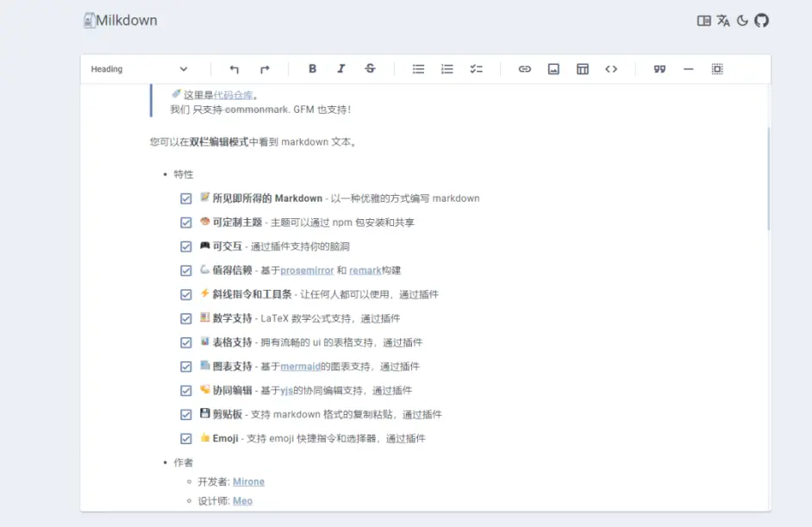The width and height of the screenshot is (812, 527).
Task: Open the prosemirror link
Action: (x=307, y=271)
